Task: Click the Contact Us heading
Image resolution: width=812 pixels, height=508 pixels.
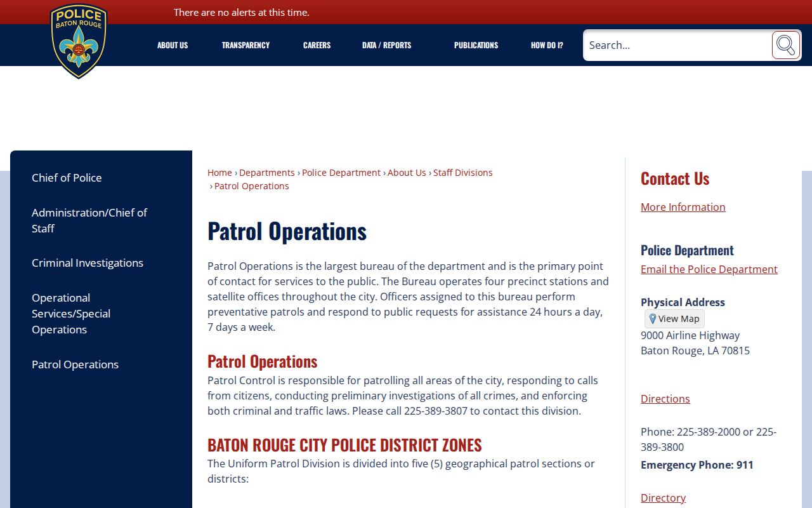Action: (675, 178)
